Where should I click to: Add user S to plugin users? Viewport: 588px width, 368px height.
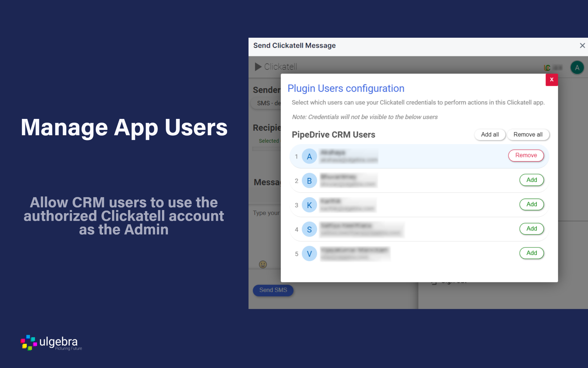[531, 229]
